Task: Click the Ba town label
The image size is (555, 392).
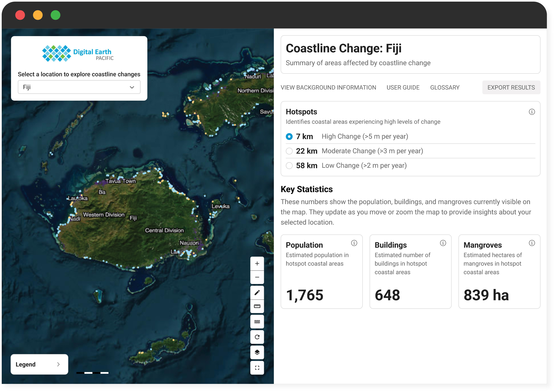Action: pyautogui.click(x=102, y=192)
